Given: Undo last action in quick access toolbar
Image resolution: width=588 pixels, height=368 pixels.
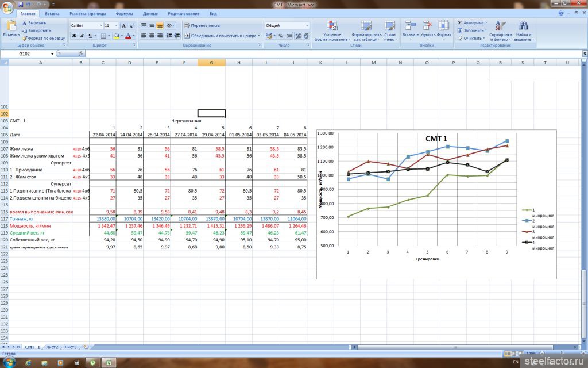Looking at the screenshot, I should click(x=28, y=5).
